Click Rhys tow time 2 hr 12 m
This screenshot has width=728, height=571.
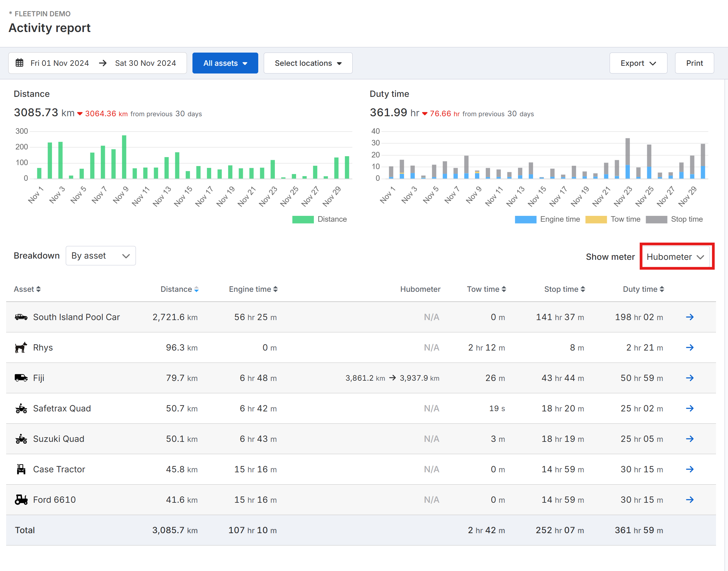486,348
